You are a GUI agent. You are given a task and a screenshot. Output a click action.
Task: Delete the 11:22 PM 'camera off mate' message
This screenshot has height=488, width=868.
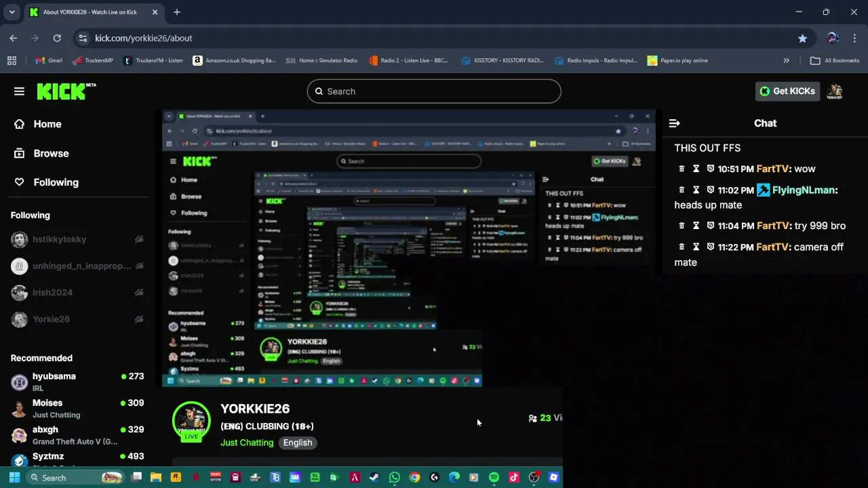click(x=682, y=247)
